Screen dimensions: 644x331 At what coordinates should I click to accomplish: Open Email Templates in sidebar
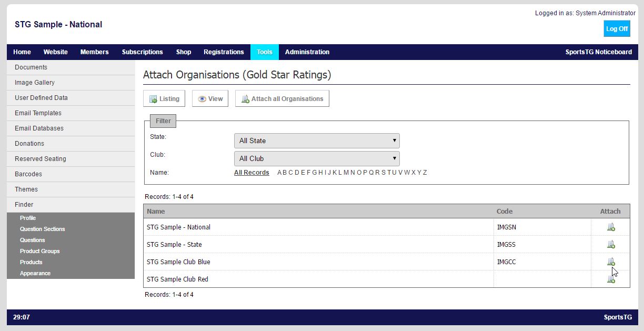pyautogui.click(x=71, y=113)
